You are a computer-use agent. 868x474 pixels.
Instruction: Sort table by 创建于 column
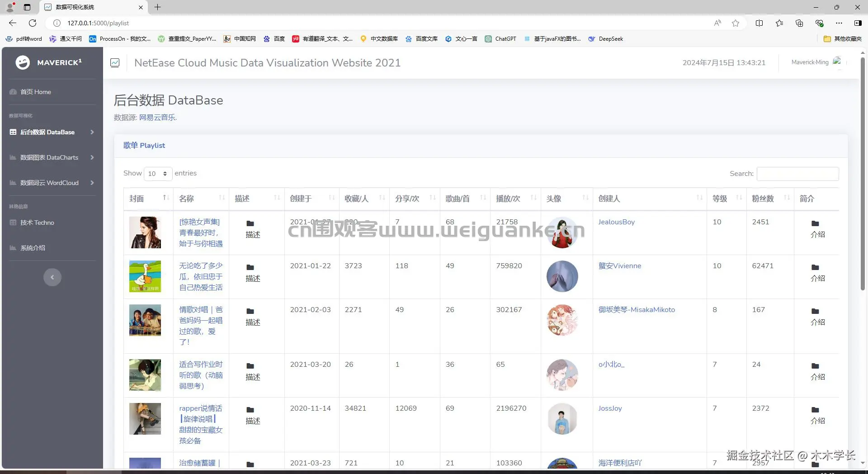click(x=312, y=199)
